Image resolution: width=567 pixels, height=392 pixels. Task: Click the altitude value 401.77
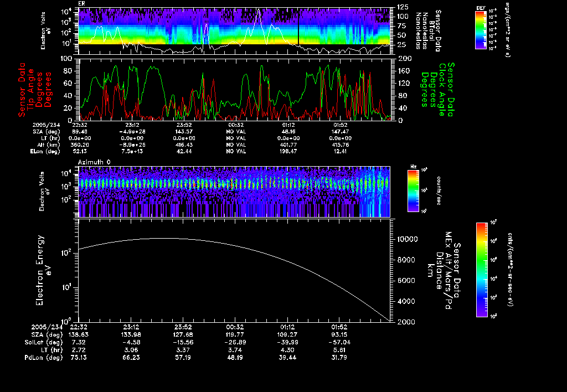[288, 145]
